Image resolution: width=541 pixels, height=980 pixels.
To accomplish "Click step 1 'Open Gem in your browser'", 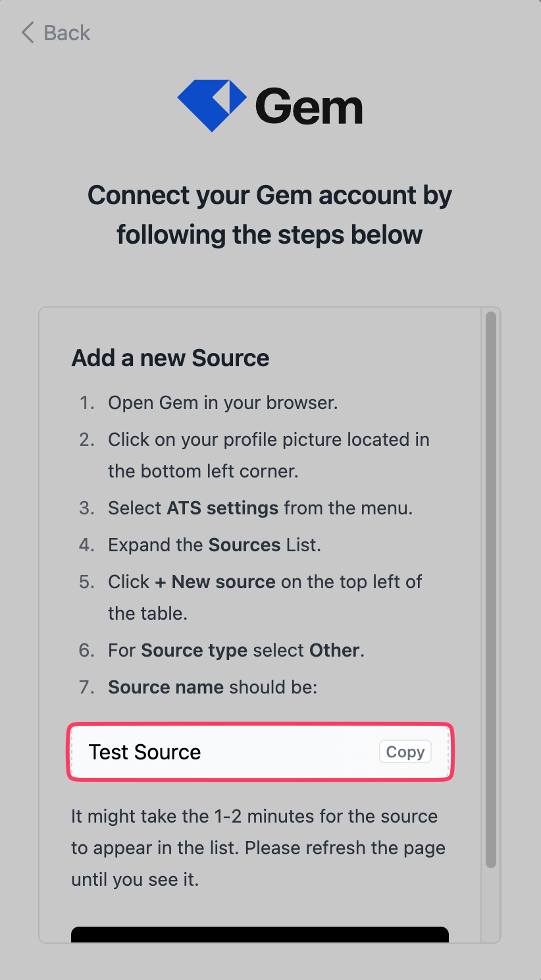I will (222, 402).
